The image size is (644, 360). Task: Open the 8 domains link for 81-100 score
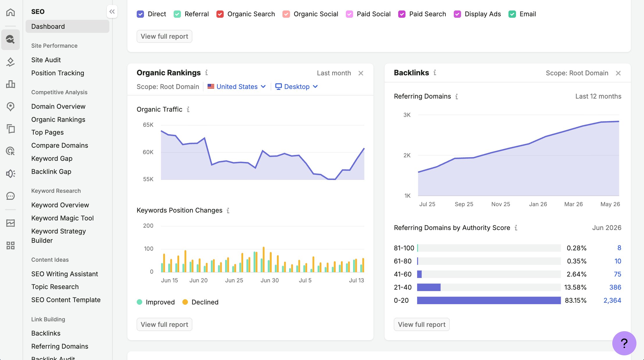tap(619, 248)
